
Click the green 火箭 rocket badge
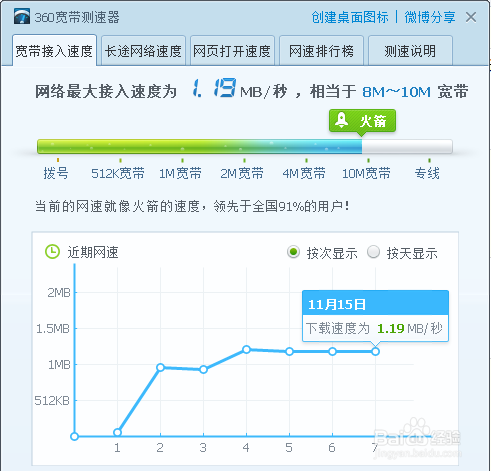coord(362,121)
